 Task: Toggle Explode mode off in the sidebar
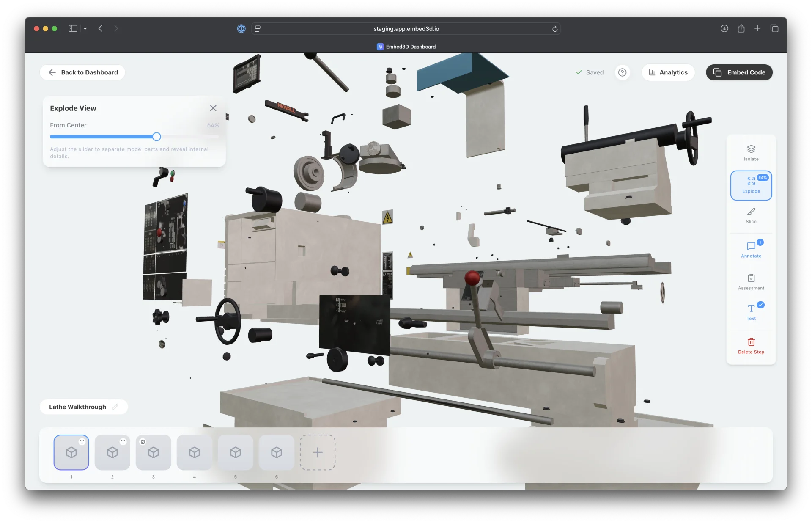pos(751,185)
